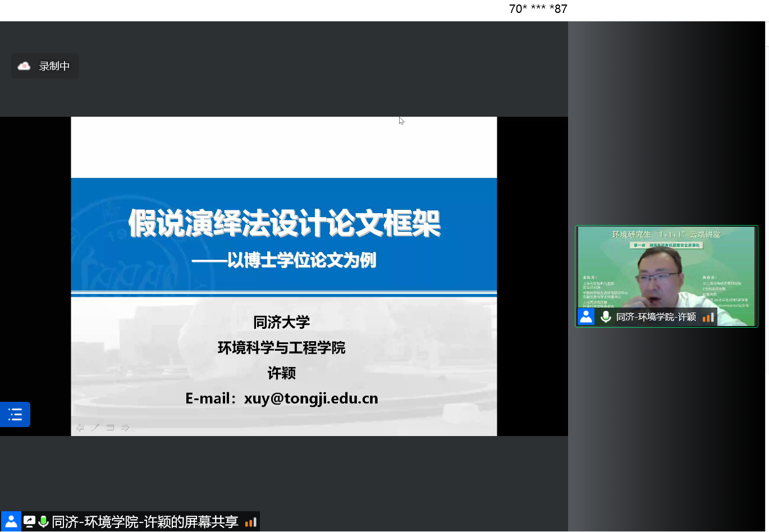Screen dimensions: 769x532
Task: Open the blue list panel button
Action: 15,415
